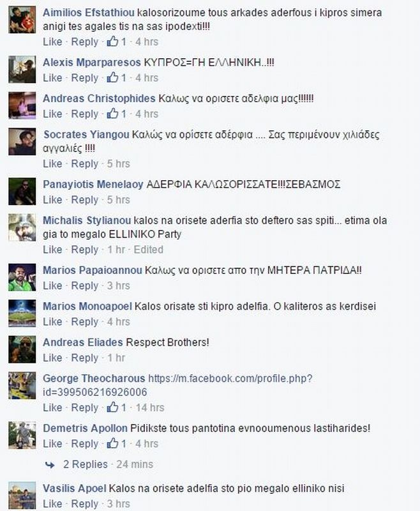
Task: Reply to Vasilis Apoel's comment
Action: [x=85, y=504]
